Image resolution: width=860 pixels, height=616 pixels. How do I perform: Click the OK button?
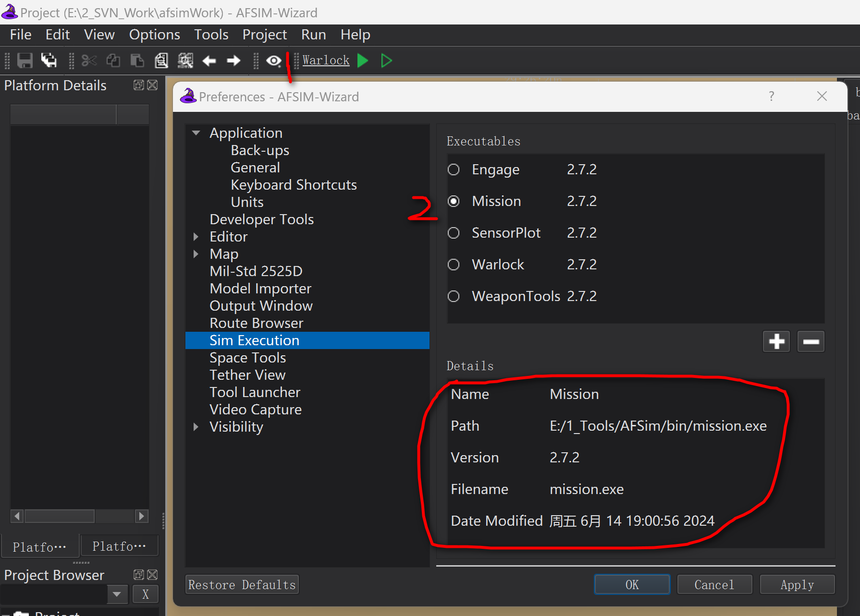pos(632,585)
